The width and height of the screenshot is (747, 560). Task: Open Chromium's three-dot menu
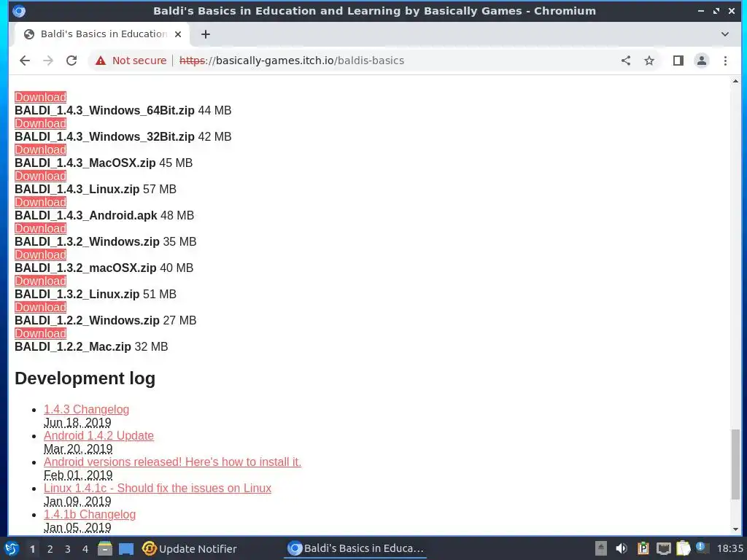[725, 61]
